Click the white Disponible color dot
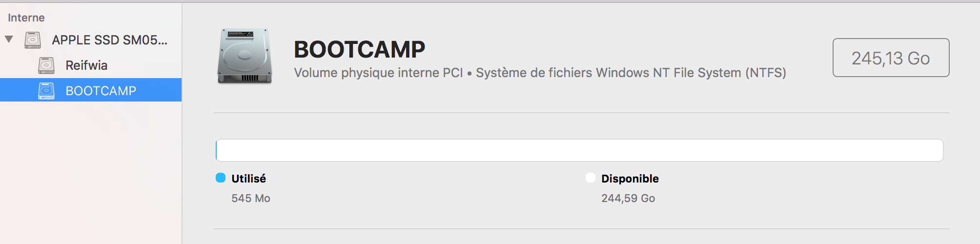 click(591, 178)
